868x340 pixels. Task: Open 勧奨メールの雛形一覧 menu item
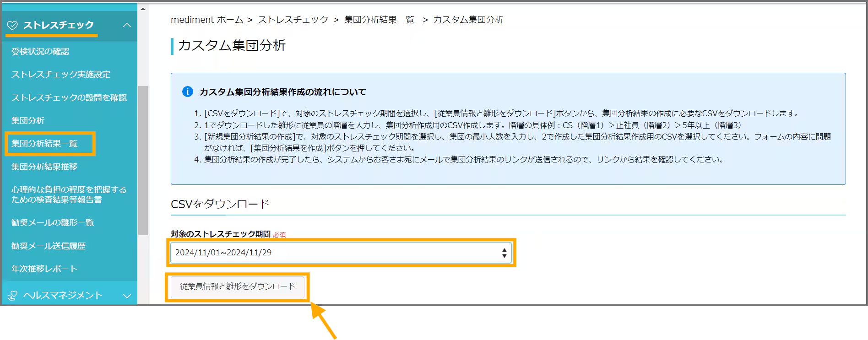point(53,223)
